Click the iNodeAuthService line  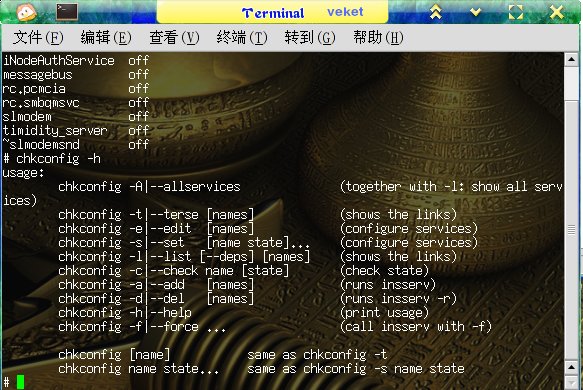pos(76,61)
